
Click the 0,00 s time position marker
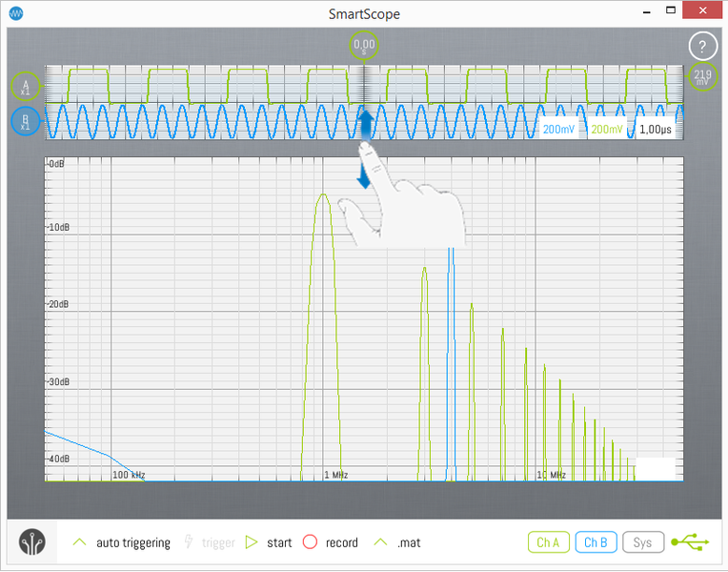tap(364, 45)
